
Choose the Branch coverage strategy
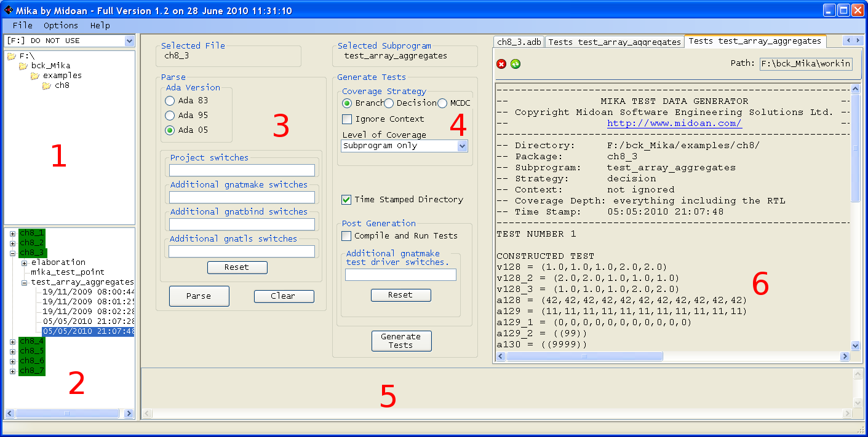pos(347,103)
